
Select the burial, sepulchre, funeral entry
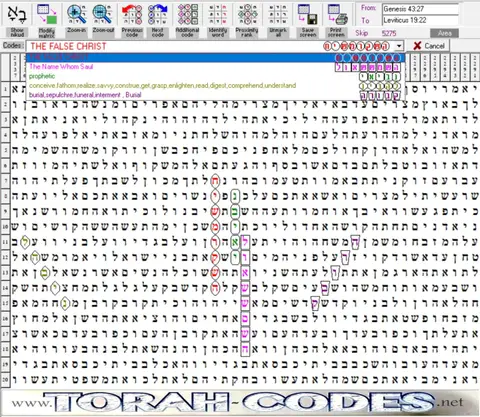pos(215,95)
